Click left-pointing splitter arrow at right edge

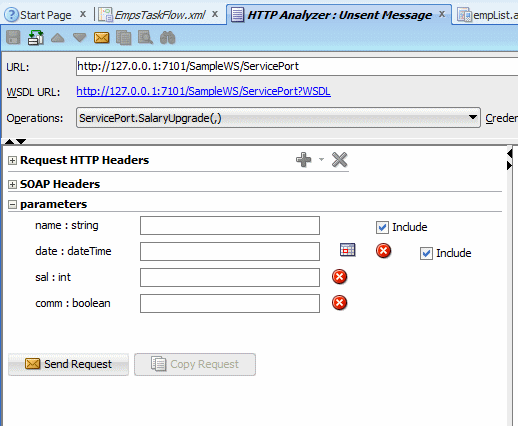[x=509, y=154]
